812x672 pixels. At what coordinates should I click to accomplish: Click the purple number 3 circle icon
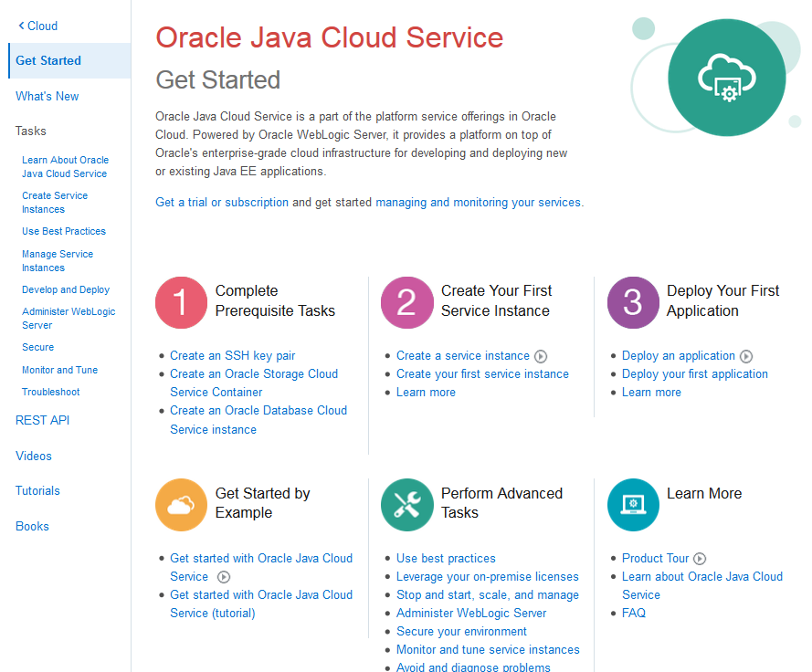[633, 302]
